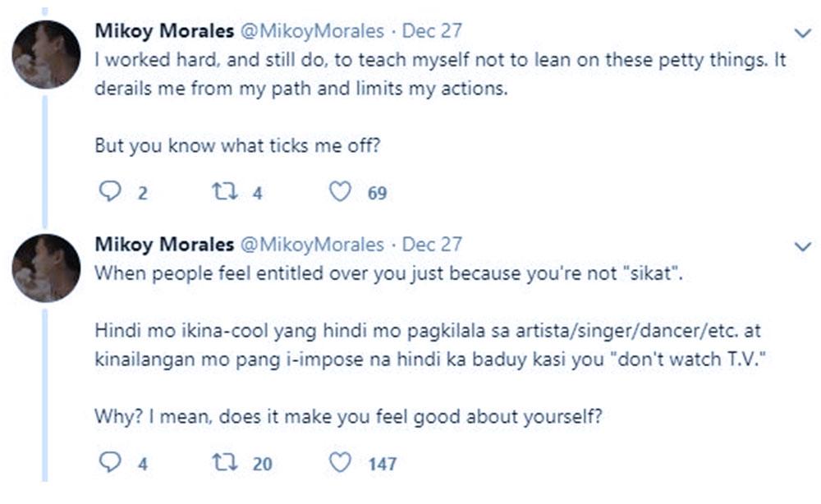Open Mikoy Morales name on first tweet
Image resolution: width=821 pixels, height=504 pixels.
162,31
